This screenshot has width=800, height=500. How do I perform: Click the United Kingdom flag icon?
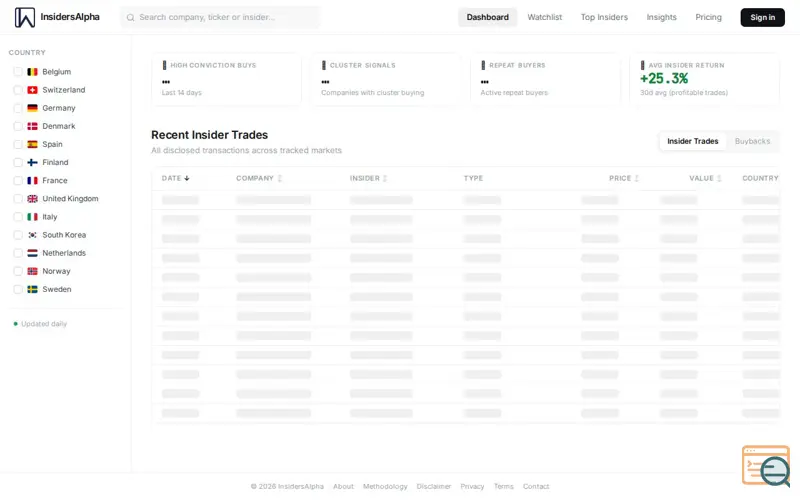coord(32,198)
